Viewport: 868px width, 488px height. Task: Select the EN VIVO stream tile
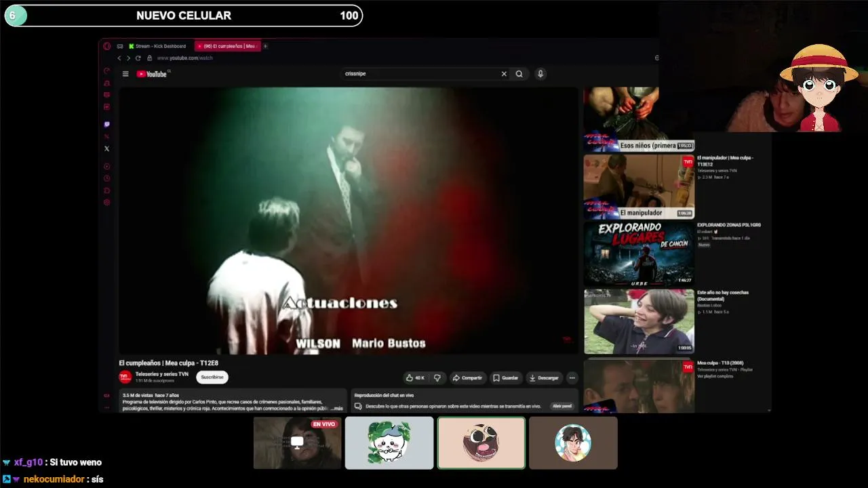[298, 443]
